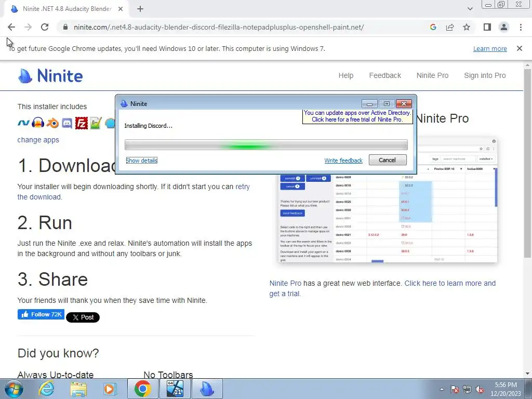Open the Chrome profile avatar
This screenshot has height=399, width=532.
[x=504, y=27]
